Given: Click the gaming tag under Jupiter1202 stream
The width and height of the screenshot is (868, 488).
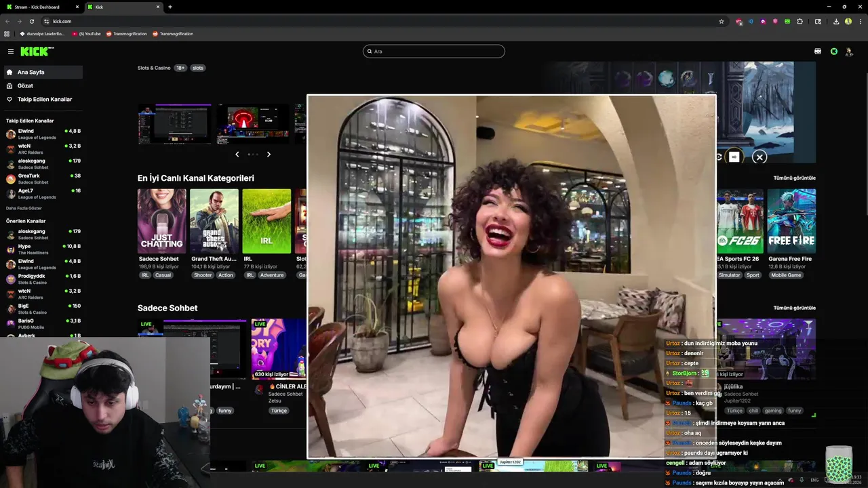Looking at the screenshot, I should (773, 411).
